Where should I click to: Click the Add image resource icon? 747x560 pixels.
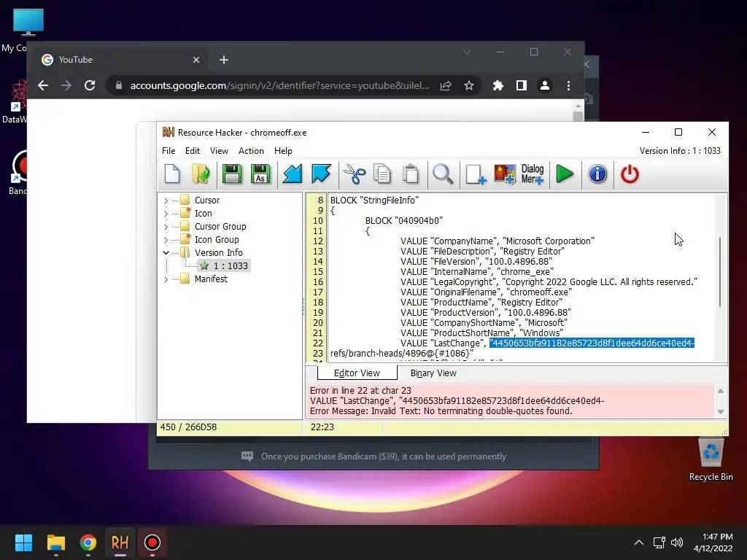tap(505, 174)
